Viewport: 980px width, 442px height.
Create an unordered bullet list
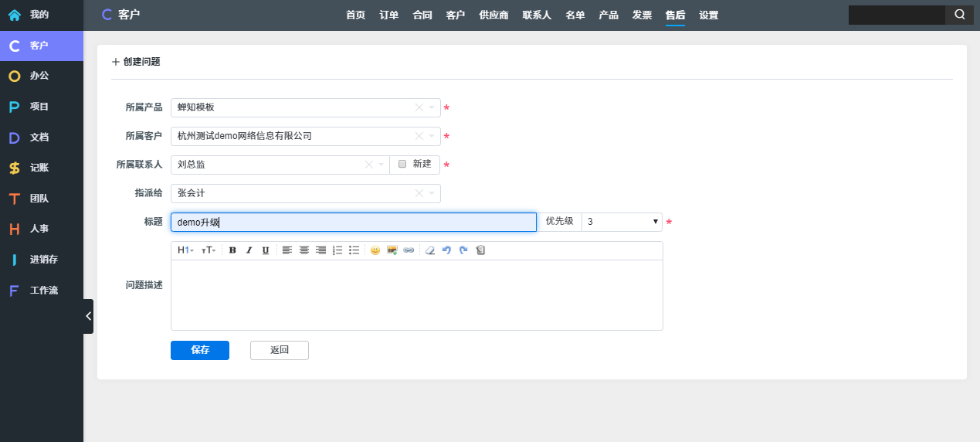pos(354,250)
